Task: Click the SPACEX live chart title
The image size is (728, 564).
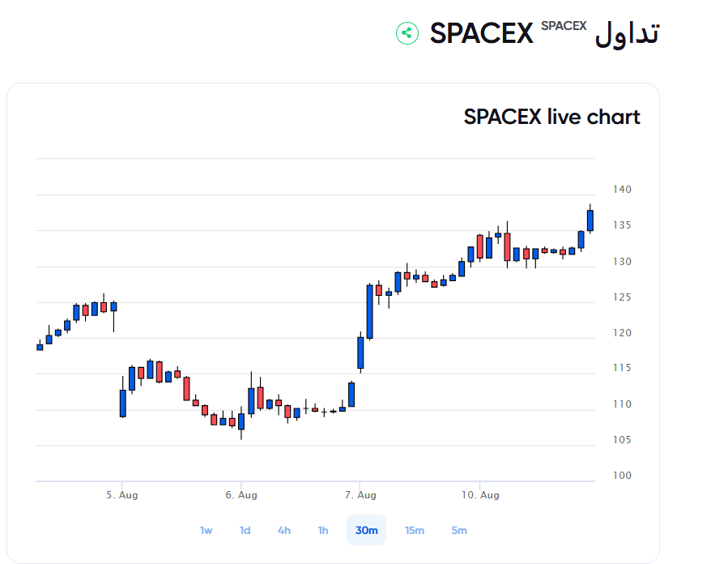Action: (552, 117)
